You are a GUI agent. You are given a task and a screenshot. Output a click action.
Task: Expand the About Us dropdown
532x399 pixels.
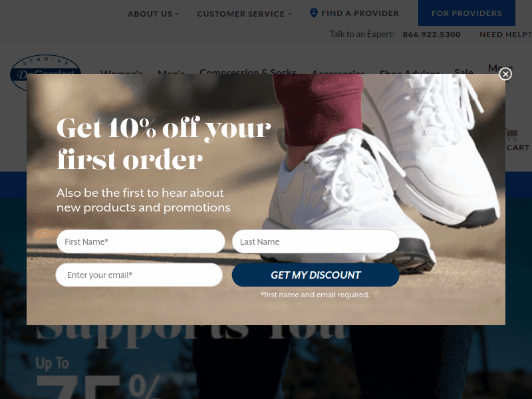pos(153,14)
